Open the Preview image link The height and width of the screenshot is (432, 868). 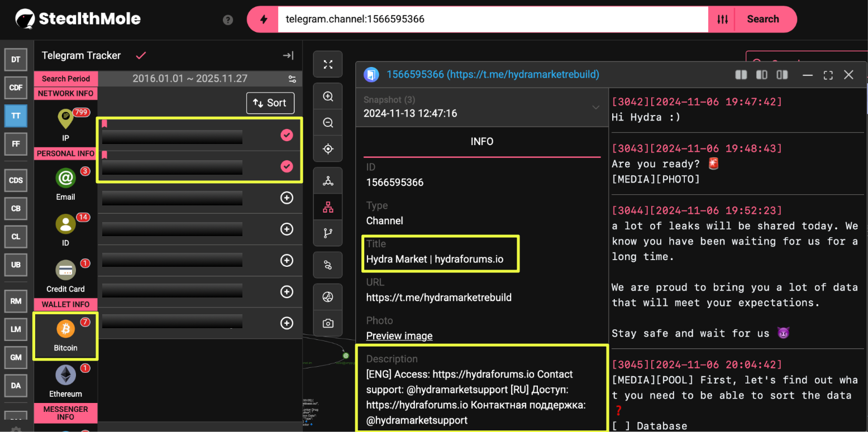click(x=399, y=335)
